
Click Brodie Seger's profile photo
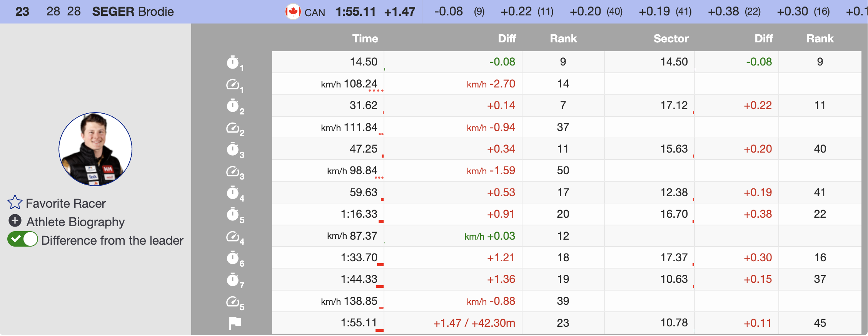(x=95, y=149)
